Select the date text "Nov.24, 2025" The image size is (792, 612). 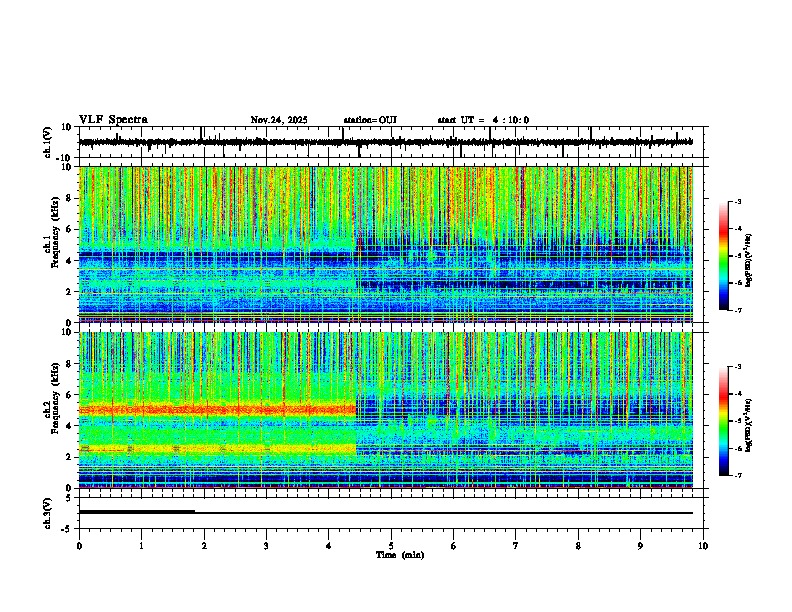click(x=279, y=120)
